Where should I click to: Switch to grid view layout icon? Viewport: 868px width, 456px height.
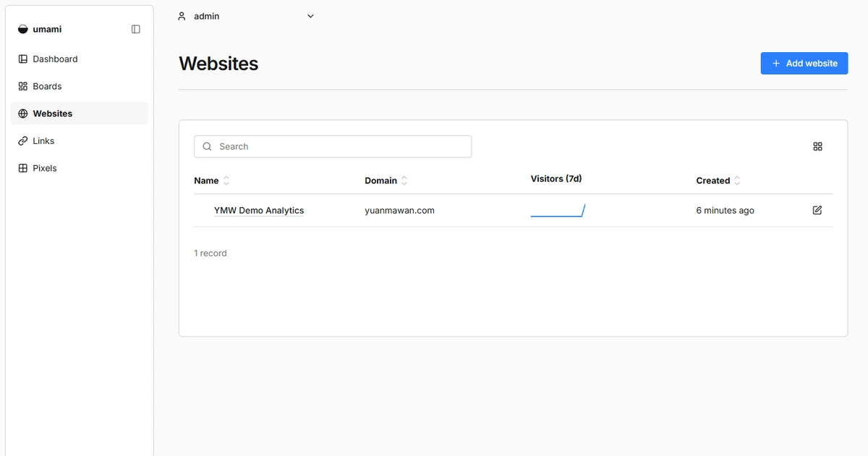(x=818, y=146)
